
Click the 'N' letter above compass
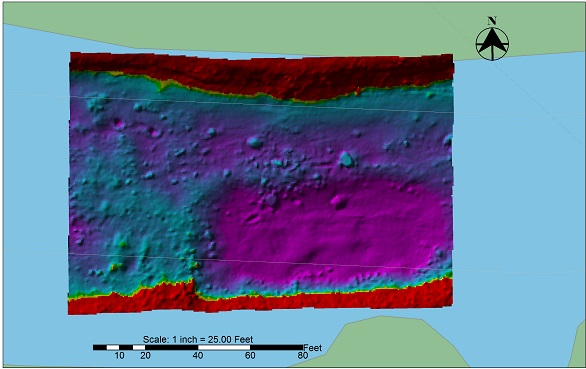click(492, 21)
